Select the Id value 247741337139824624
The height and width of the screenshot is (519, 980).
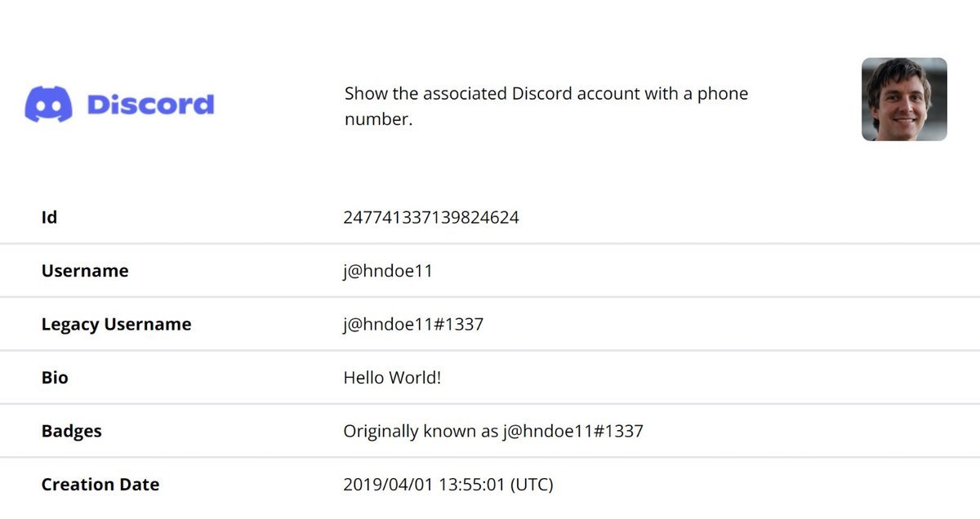click(x=431, y=217)
